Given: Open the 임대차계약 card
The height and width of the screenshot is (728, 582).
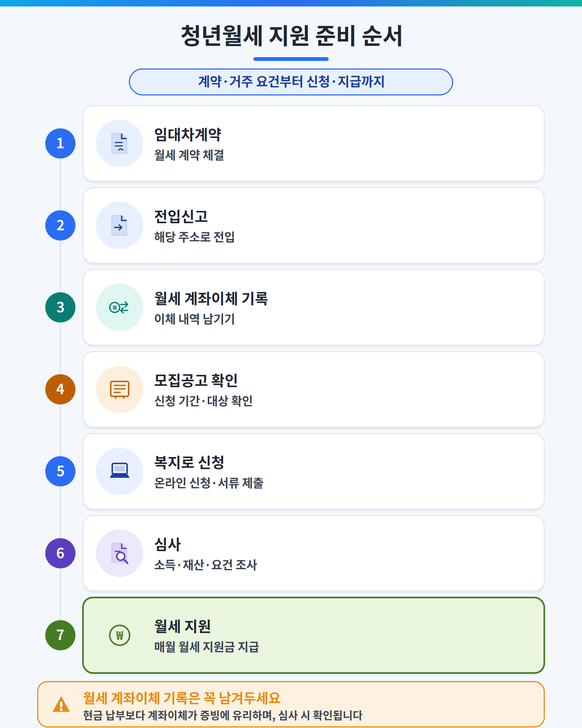Looking at the screenshot, I should (x=313, y=143).
